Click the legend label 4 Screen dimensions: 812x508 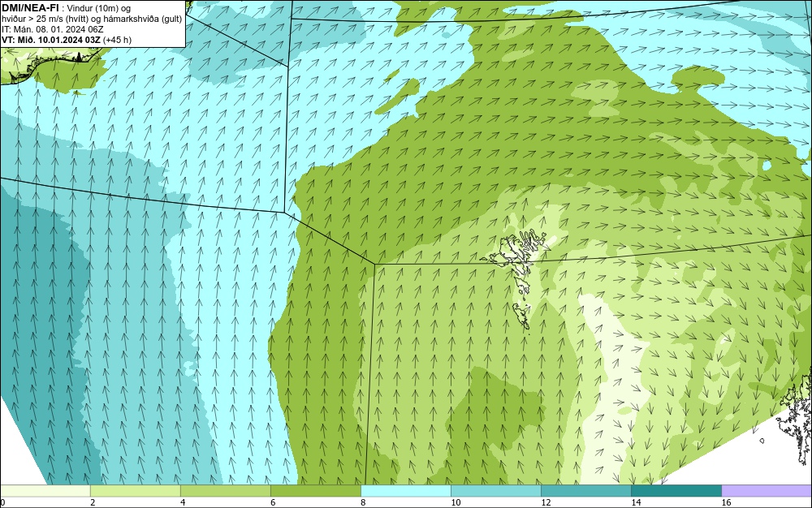(x=183, y=502)
